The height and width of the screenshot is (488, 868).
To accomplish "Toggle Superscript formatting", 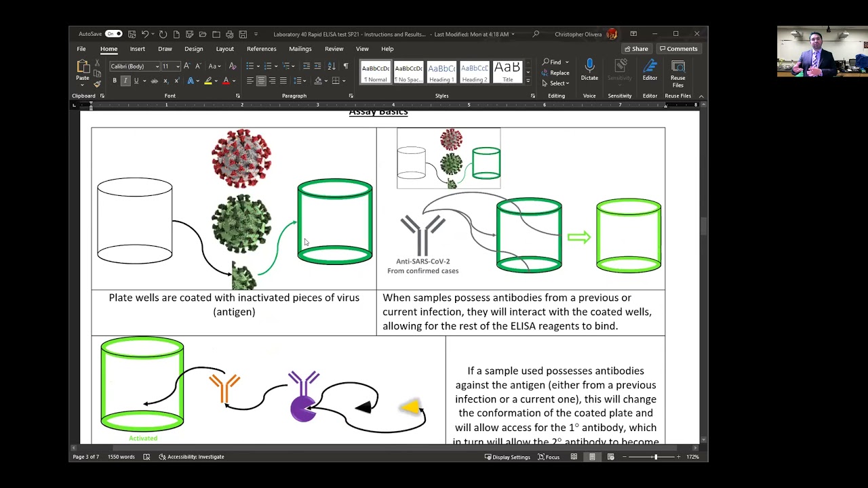I will point(177,81).
